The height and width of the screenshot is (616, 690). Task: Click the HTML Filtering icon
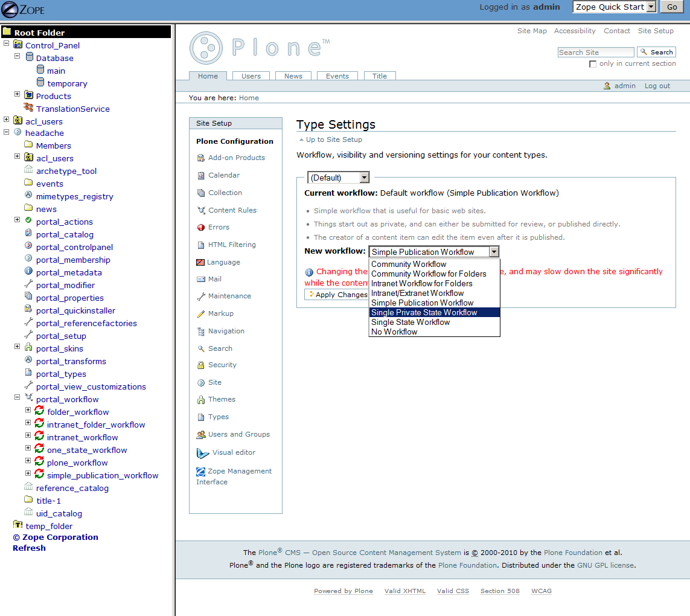[200, 245]
